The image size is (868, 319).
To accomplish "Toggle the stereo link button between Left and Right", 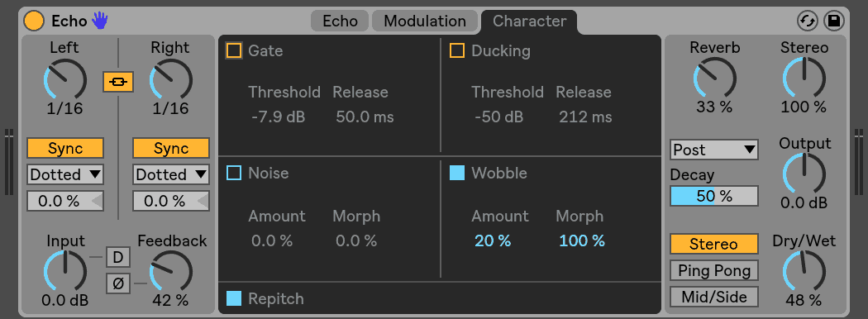I will [118, 83].
